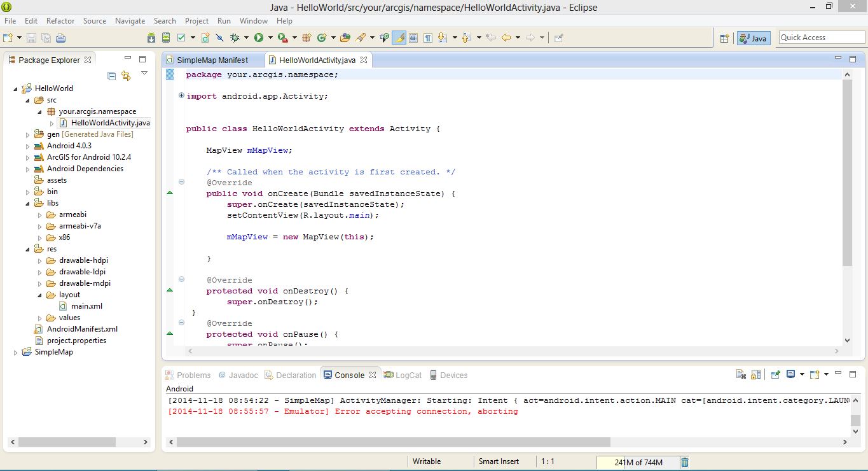Toggle Show Whitespace Characters pilcrow button
Image resolution: width=868 pixels, height=471 pixels.
pyautogui.click(x=428, y=38)
